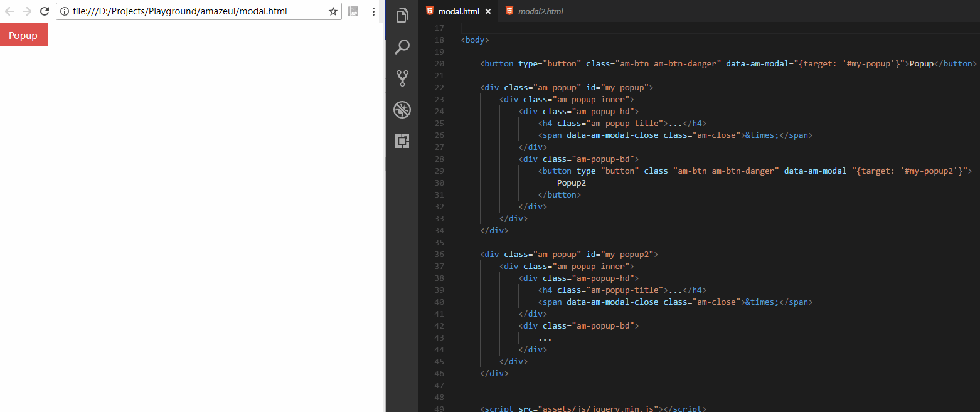Click the red Popup button on the webpage
Image resolution: width=980 pixels, height=412 pixels.
click(24, 34)
